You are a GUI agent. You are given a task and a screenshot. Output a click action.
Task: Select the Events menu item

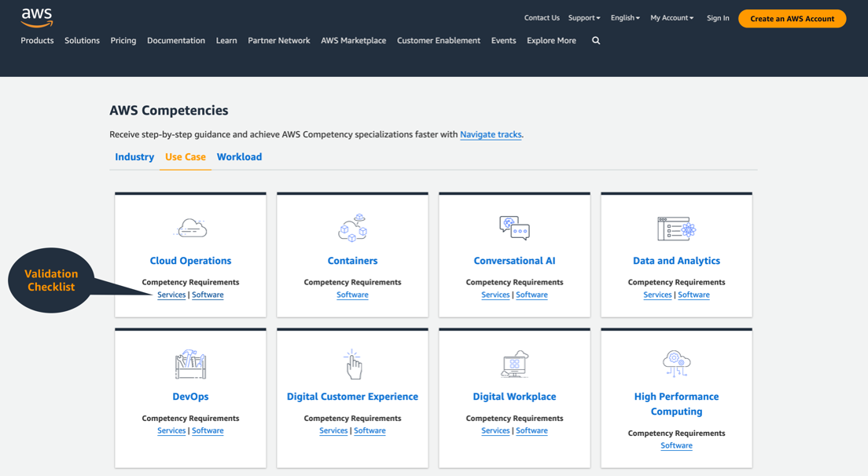coord(503,40)
